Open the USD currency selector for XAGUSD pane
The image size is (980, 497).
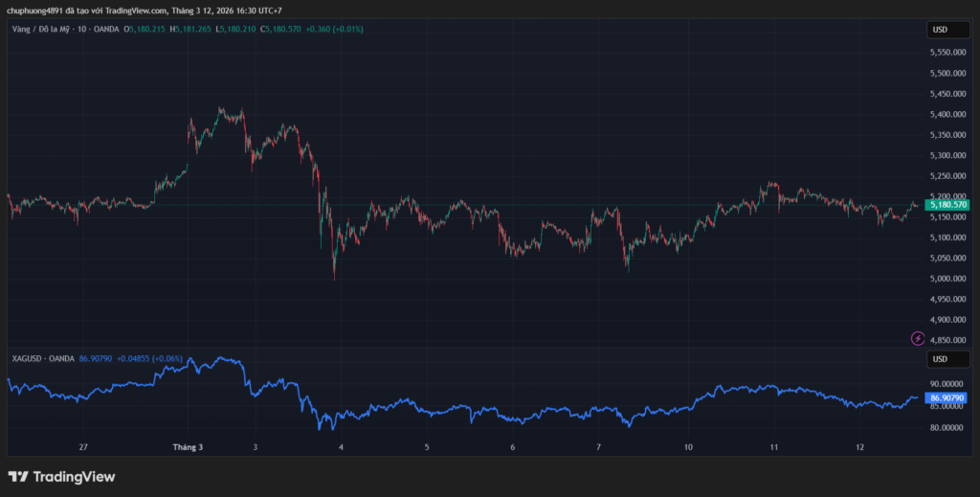[x=939, y=359]
